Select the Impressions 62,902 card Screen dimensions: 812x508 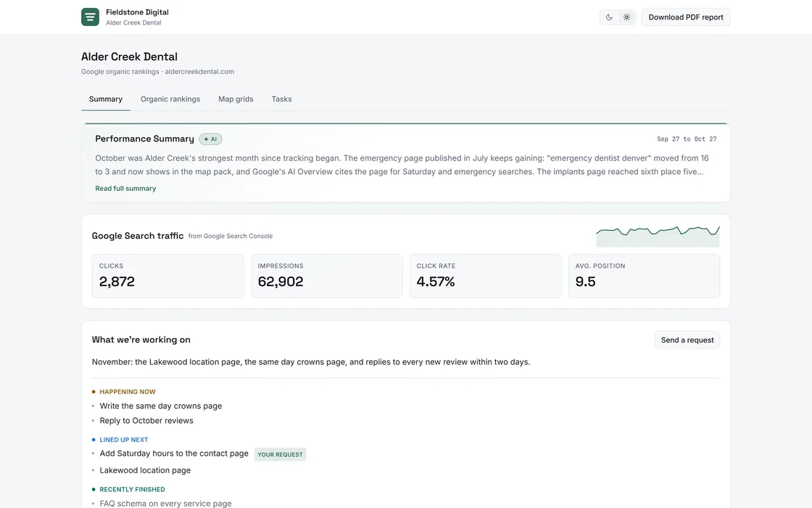pyautogui.click(x=327, y=276)
